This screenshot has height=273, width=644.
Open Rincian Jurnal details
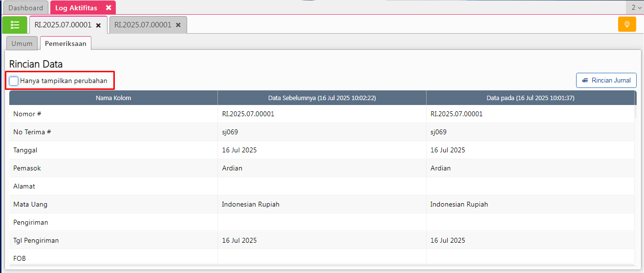point(606,80)
